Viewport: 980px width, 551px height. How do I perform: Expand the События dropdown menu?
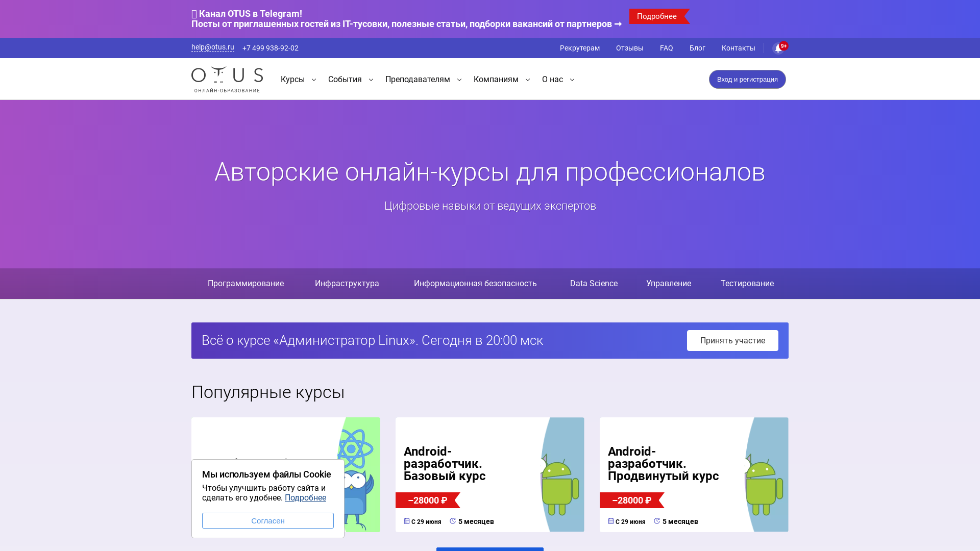[351, 80]
